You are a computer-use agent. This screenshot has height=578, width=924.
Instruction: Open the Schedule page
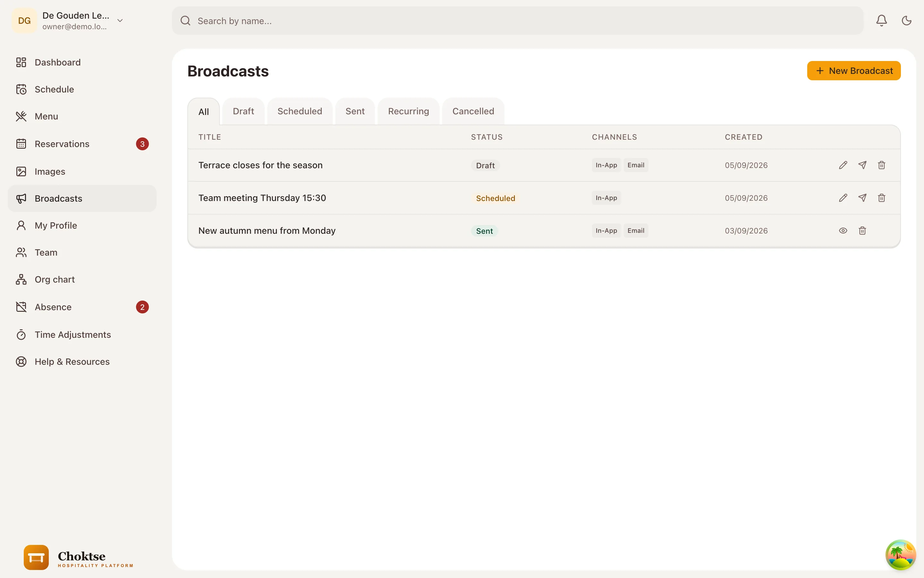pos(82,90)
